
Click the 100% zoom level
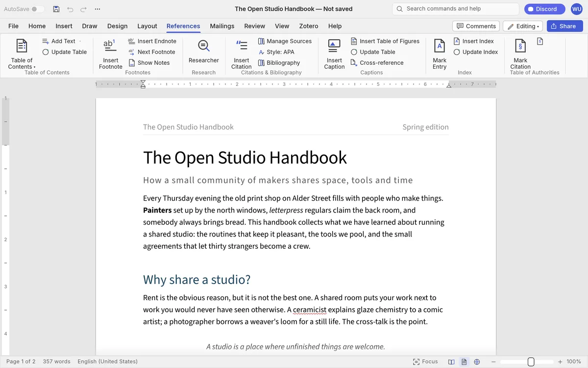click(574, 362)
